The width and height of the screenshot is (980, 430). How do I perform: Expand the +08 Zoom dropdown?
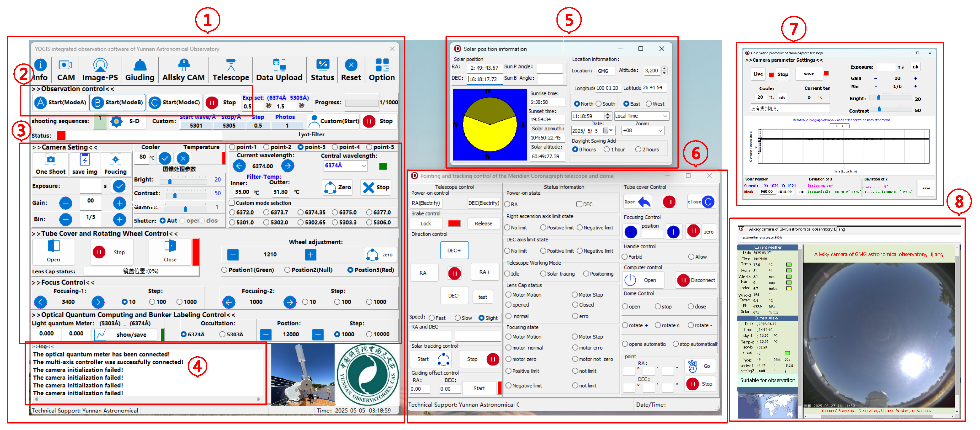[660, 130]
